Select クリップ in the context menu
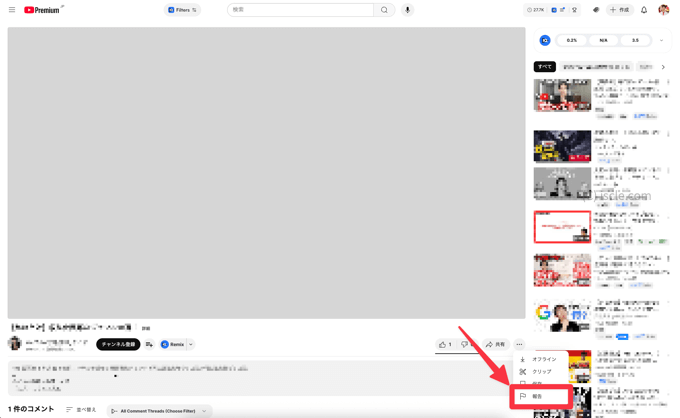The image size is (680, 418). pyautogui.click(x=541, y=371)
